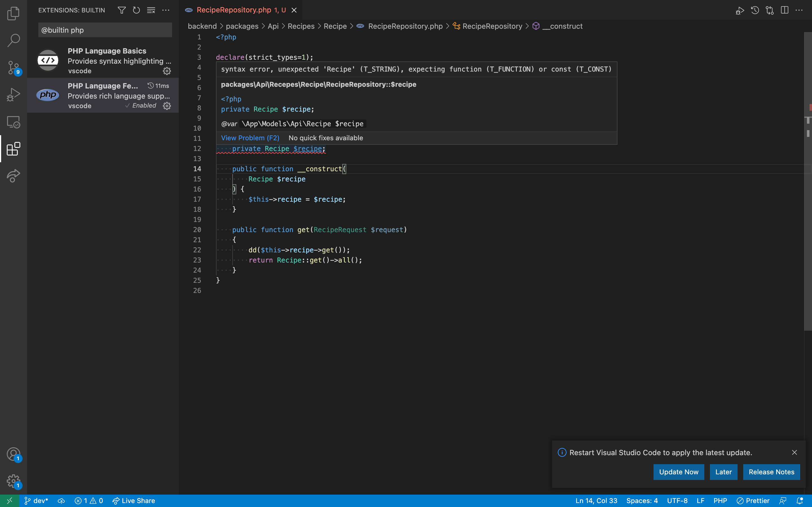Clear the extension search results
Viewport: 812px width, 507px height.
[151, 10]
